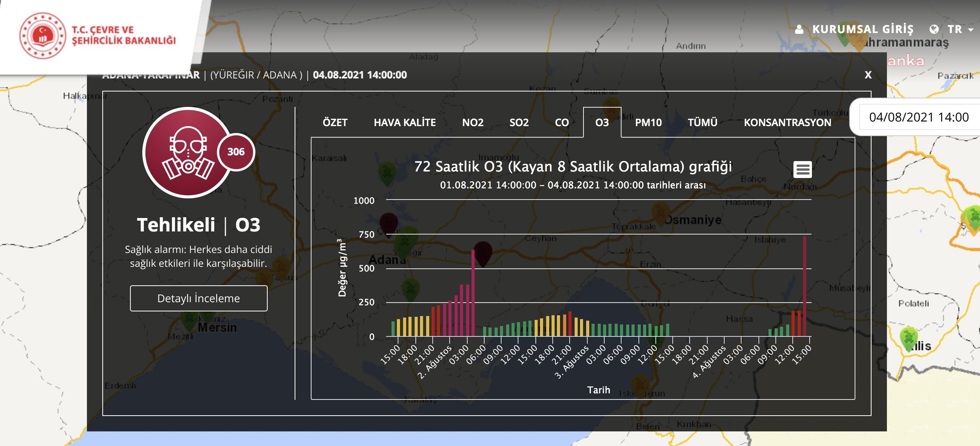Click the KURUMSAL GİRİŞ link
This screenshot has height=446, width=980.
(x=863, y=29)
